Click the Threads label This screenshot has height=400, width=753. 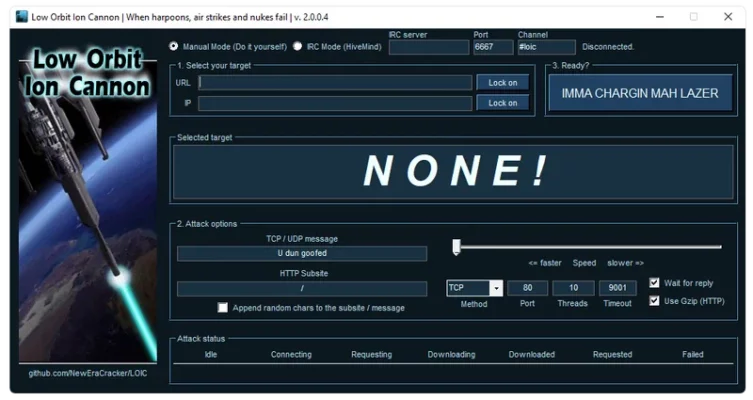coord(572,303)
